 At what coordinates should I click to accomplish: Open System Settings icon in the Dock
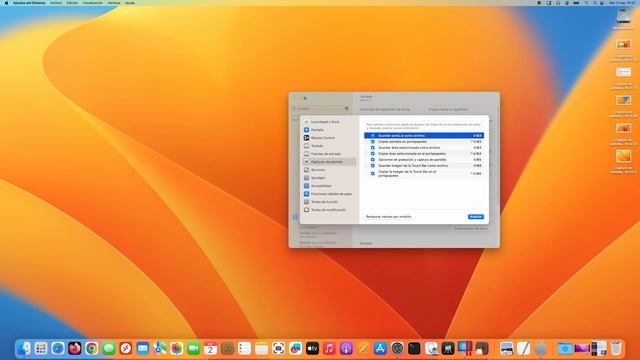pos(397,348)
